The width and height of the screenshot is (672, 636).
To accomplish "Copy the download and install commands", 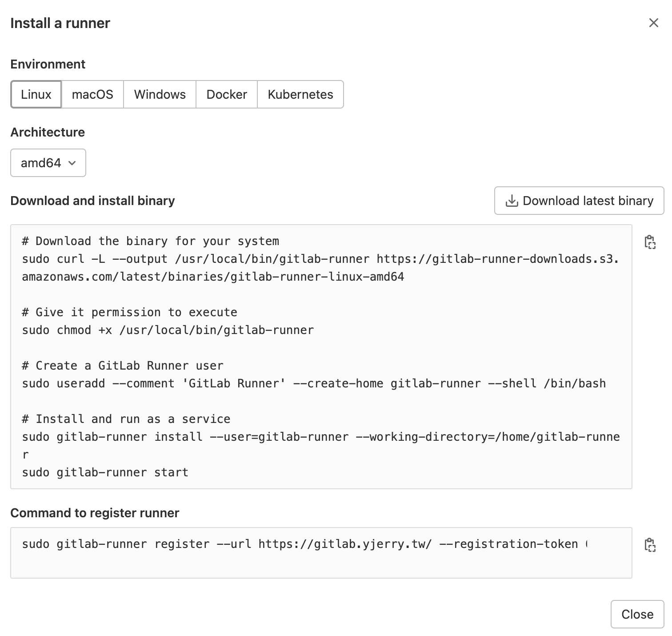I will pyautogui.click(x=650, y=242).
